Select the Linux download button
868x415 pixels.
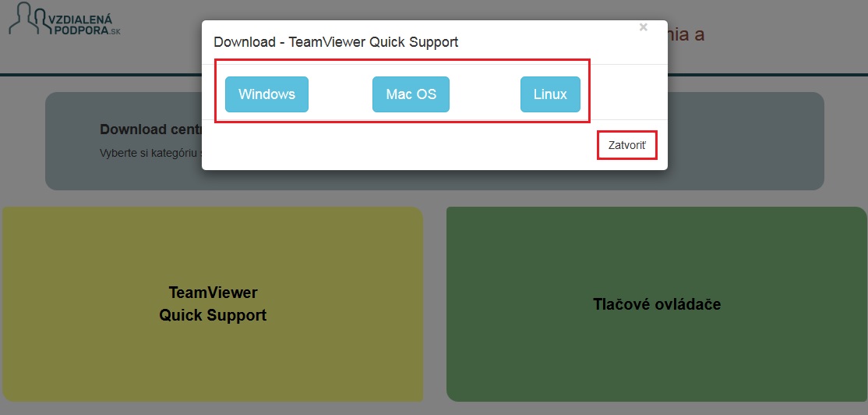click(x=550, y=94)
